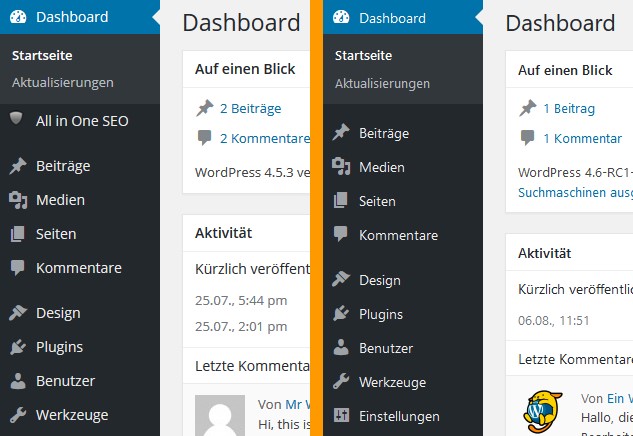This screenshot has height=436, width=633.
Task: Open the 1 Beitrag link
Action: [569, 108]
